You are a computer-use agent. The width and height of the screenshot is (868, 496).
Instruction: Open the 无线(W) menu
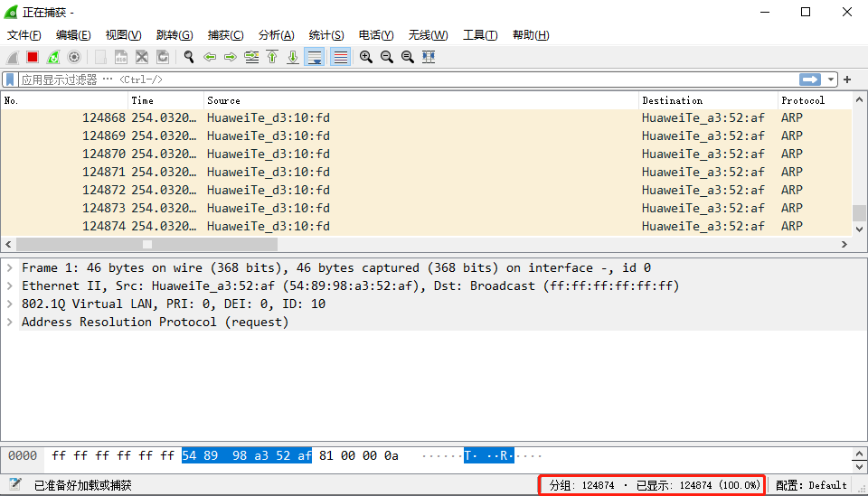(x=428, y=35)
